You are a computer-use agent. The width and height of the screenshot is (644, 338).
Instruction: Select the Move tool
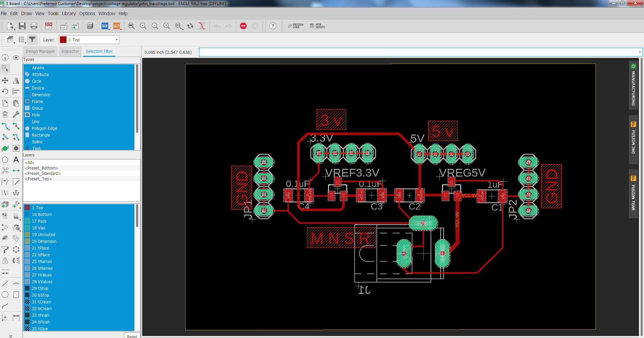click(5, 80)
